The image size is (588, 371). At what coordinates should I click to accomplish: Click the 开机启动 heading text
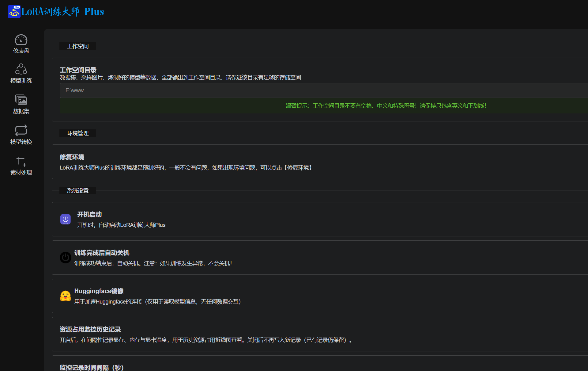coord(89,214)
